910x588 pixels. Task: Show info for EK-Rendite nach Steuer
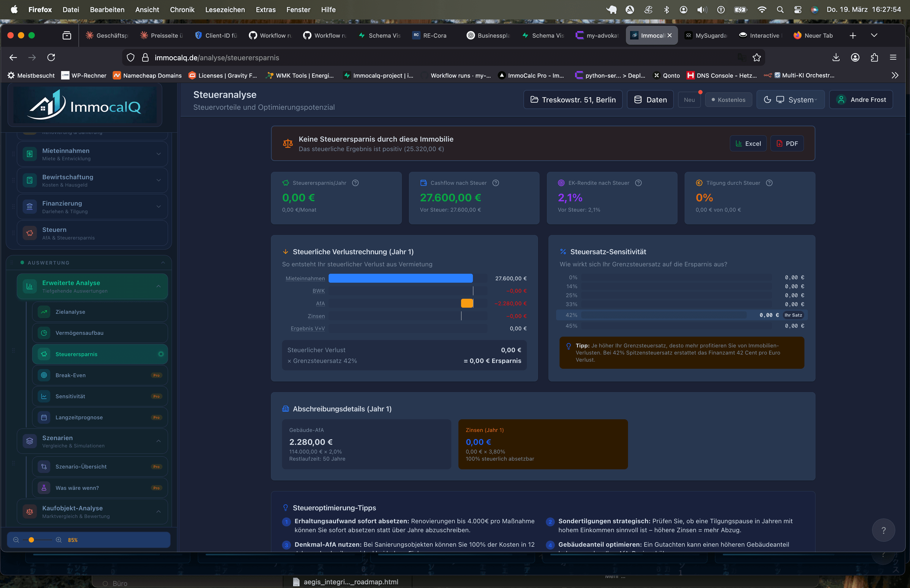pyautogui.click(x=638, y=183)
